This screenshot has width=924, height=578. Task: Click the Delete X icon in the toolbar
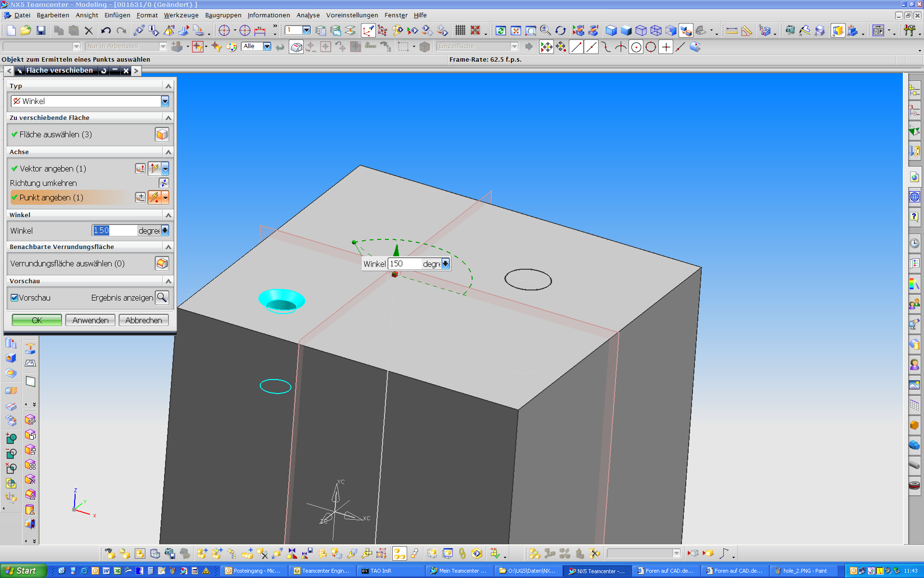[89, 31]
